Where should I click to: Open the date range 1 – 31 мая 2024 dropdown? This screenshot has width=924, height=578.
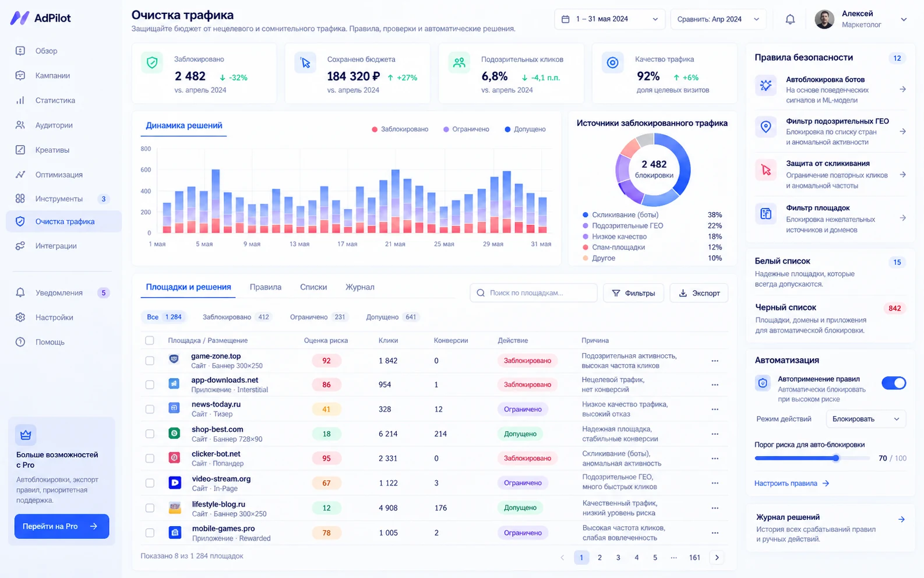pyautogui.click(x=609, y=19)
